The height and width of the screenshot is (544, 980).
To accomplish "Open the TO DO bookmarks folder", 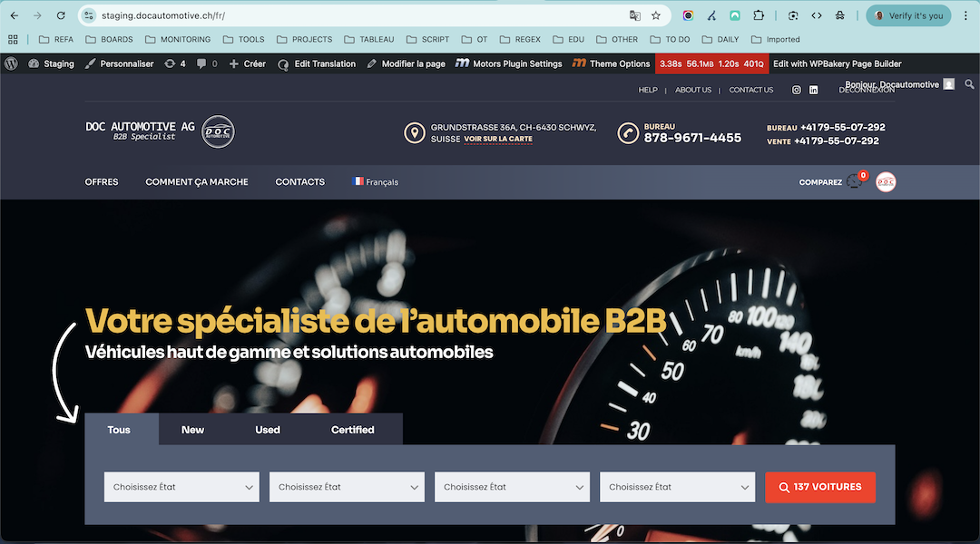I will [x=670, y=39].
